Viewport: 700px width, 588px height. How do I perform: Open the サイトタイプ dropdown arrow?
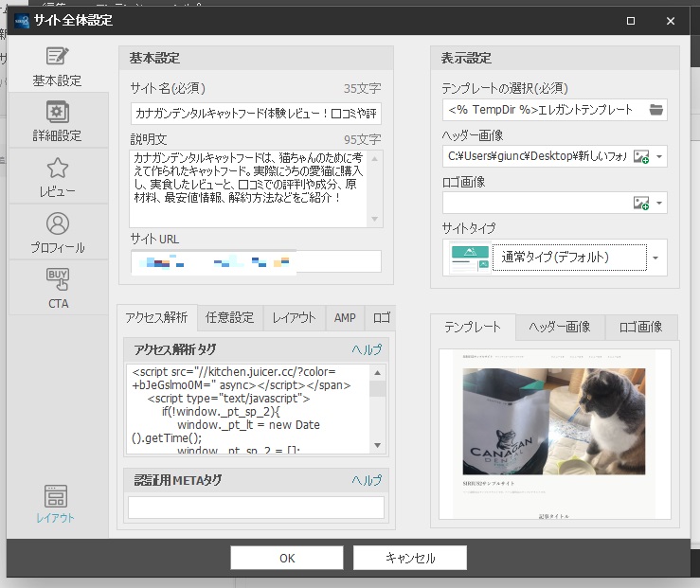[655, 258]
